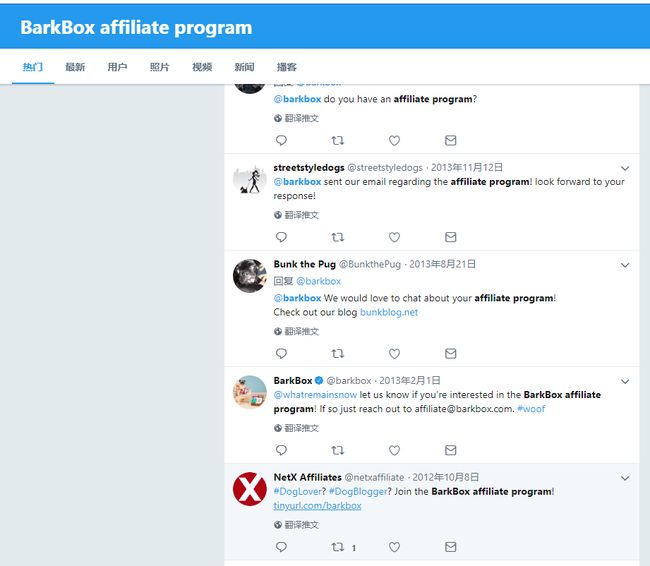Image resolution: width=650 pixels, height=566 pixels.
Task: Click the #DogLover hashtag
Action: 298,491
